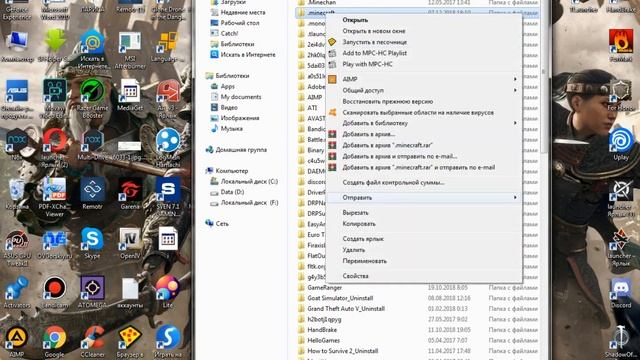640x360 pixels.
Task: Open the ATOMEGA desktop shortcut
Action: [92, 293]
